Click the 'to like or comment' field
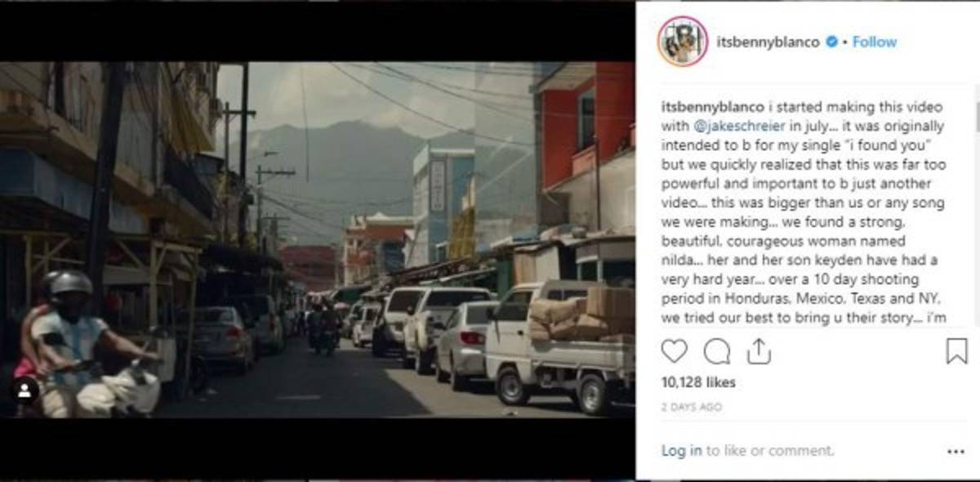This screenshot has width=980, height=482. pos(770,450)
